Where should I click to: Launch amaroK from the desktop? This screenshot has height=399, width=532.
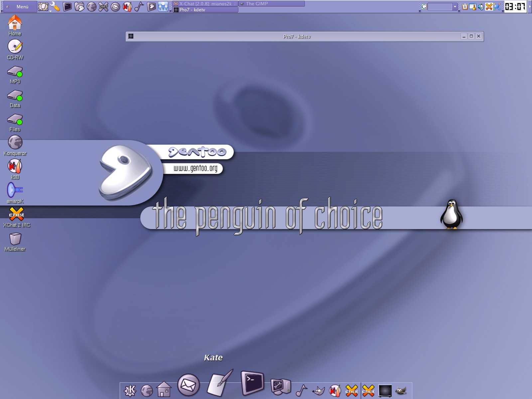[x=15, y=193]
